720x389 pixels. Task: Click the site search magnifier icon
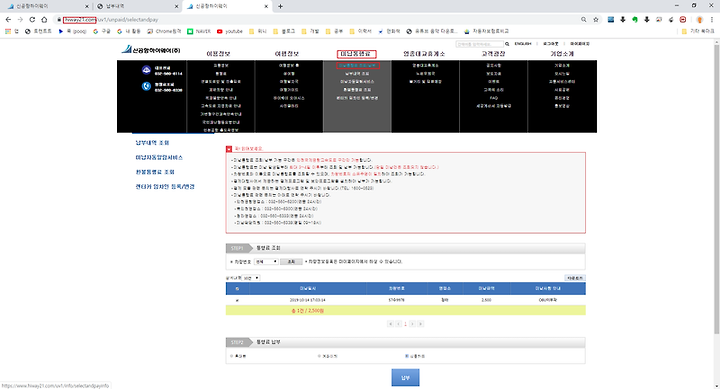pos(507,44)
